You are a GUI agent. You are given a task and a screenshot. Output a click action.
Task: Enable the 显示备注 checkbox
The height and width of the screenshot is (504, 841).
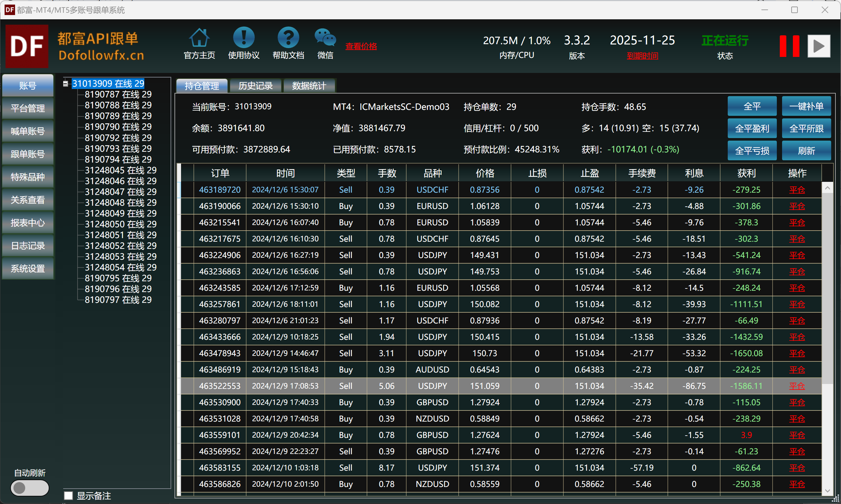pyautogui.click(x=69, y=495)
